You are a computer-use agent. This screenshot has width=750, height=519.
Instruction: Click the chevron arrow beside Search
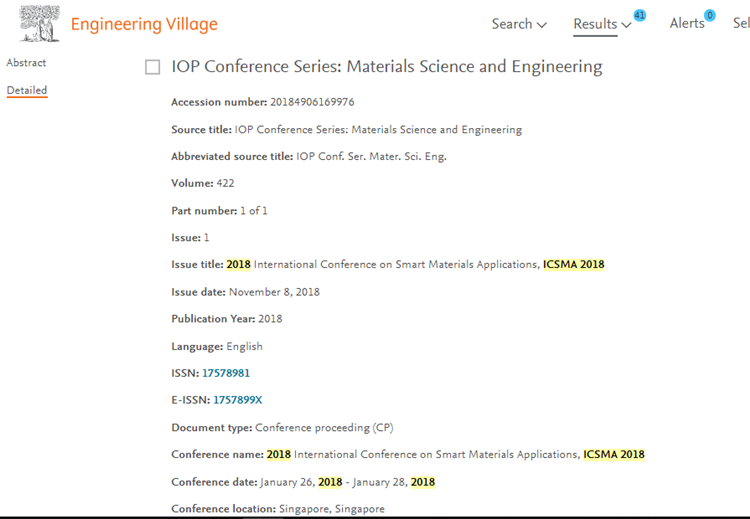(541, 25)
